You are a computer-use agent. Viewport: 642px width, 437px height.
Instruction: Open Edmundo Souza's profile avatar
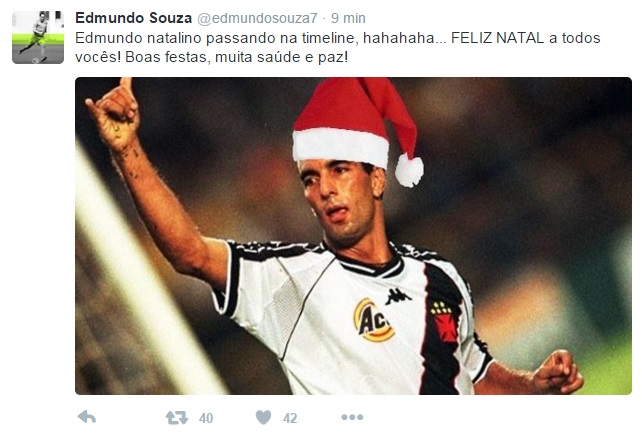pyautogui.click(x=38, y=38)
